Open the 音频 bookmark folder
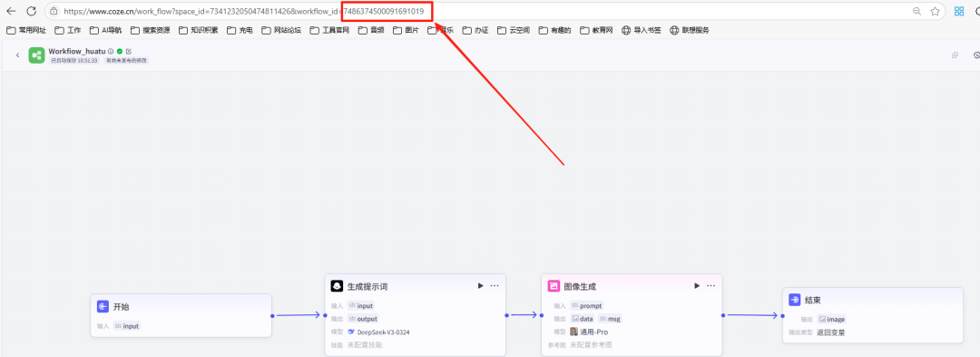 (x=371, y=30)
